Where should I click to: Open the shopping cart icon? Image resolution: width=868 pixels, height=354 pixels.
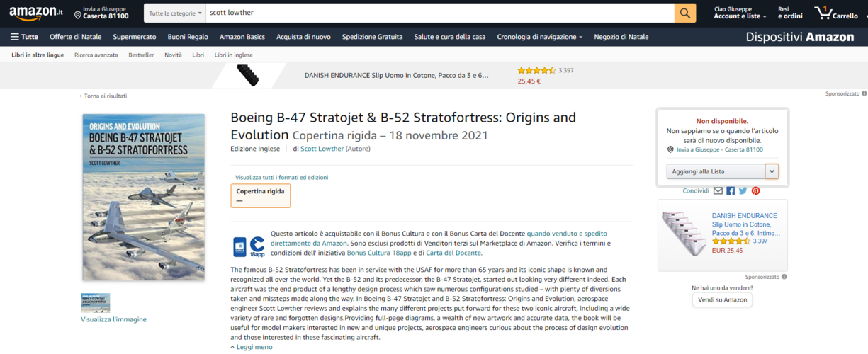(836, 13)
